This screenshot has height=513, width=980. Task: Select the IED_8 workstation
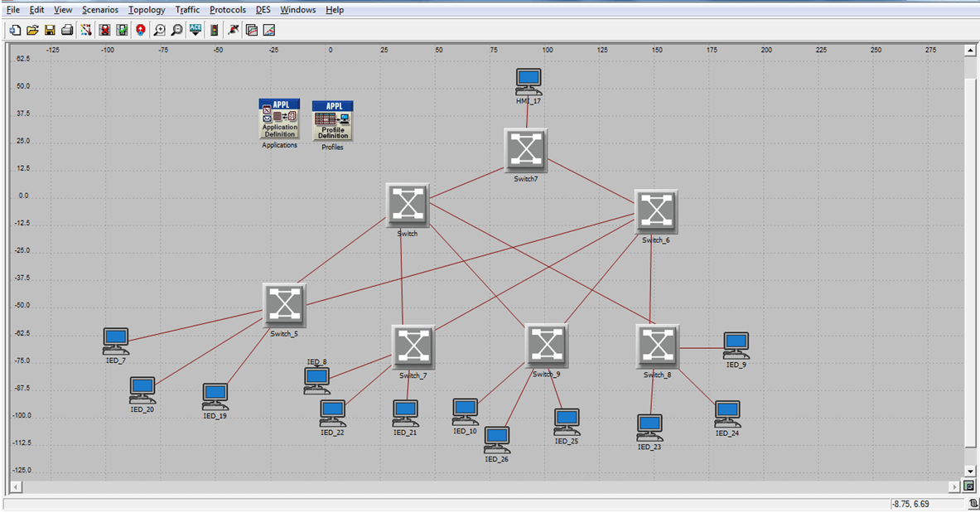pos(317,380)
